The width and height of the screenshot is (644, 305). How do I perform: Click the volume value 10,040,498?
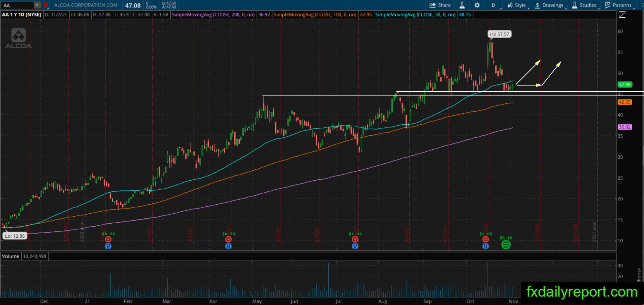(x=35, y=256)
